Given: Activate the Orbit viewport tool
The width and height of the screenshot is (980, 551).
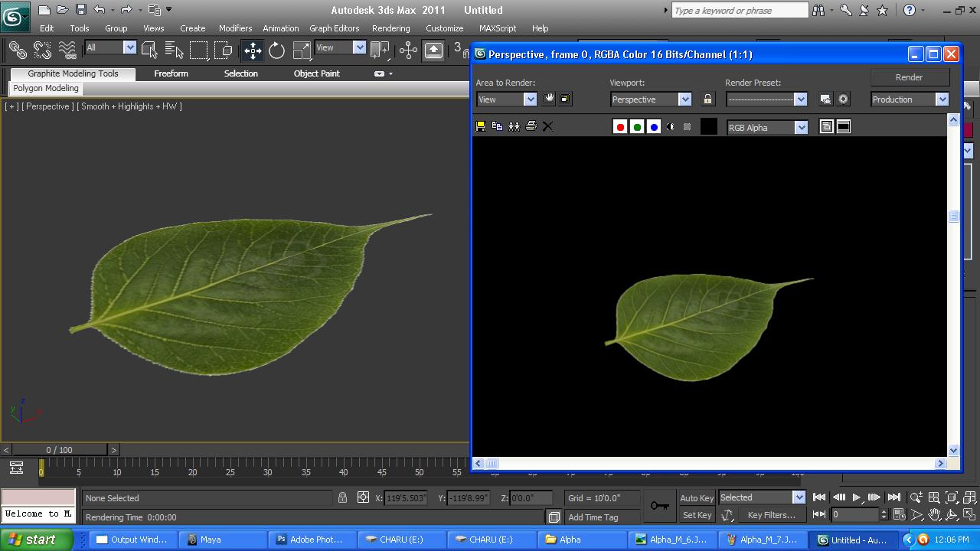Looking at the screenshot, I should coord(952,514).
